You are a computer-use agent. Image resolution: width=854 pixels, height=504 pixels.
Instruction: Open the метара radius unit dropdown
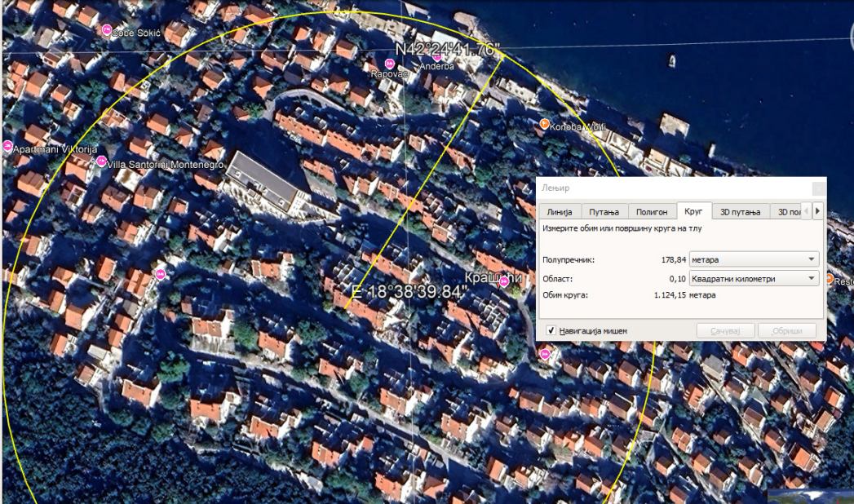[754, 259]
